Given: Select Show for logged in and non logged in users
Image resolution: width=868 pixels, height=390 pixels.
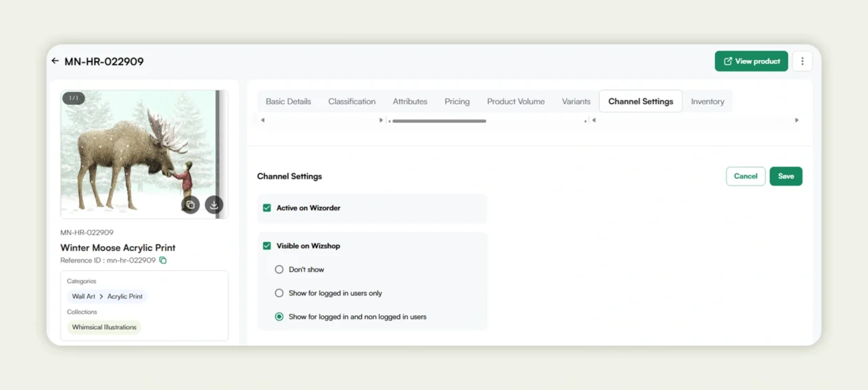Looking at the screenshot, I should (279, 317).
